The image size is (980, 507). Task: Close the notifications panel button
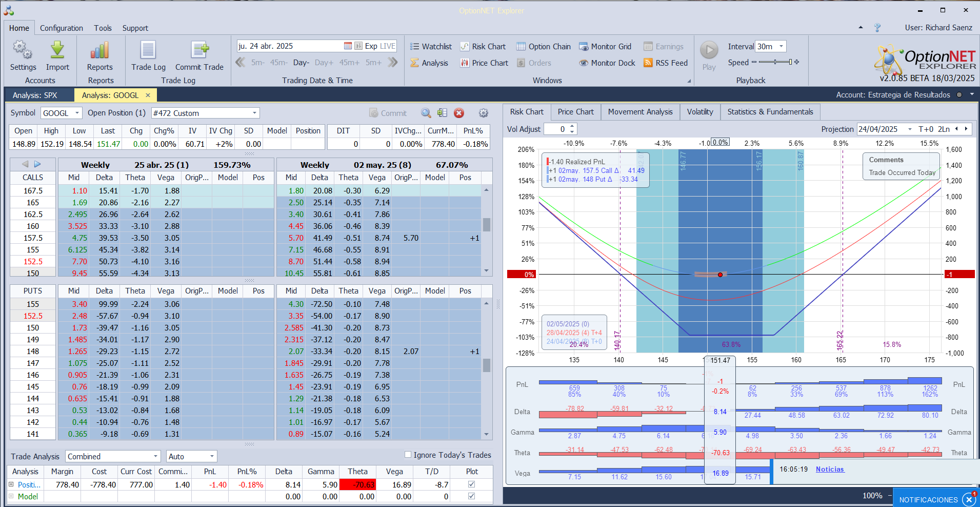(969, 499)
